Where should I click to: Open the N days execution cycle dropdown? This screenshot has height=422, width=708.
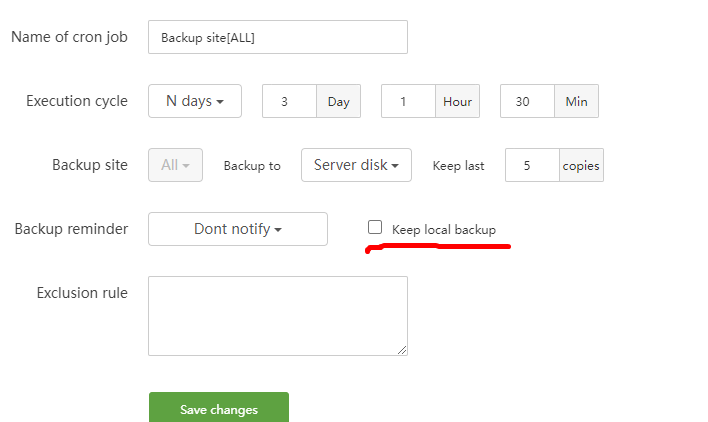[x=195, y=101]
